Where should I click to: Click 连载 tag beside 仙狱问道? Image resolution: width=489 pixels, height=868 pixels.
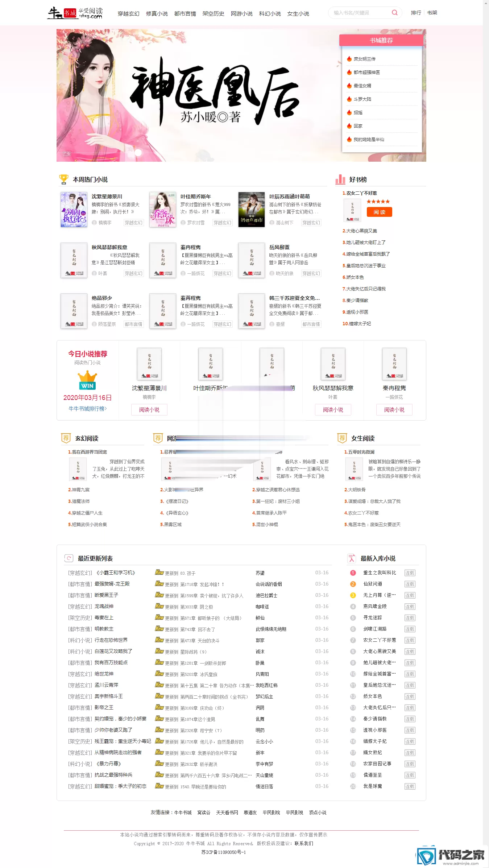[x=410, y=584]
